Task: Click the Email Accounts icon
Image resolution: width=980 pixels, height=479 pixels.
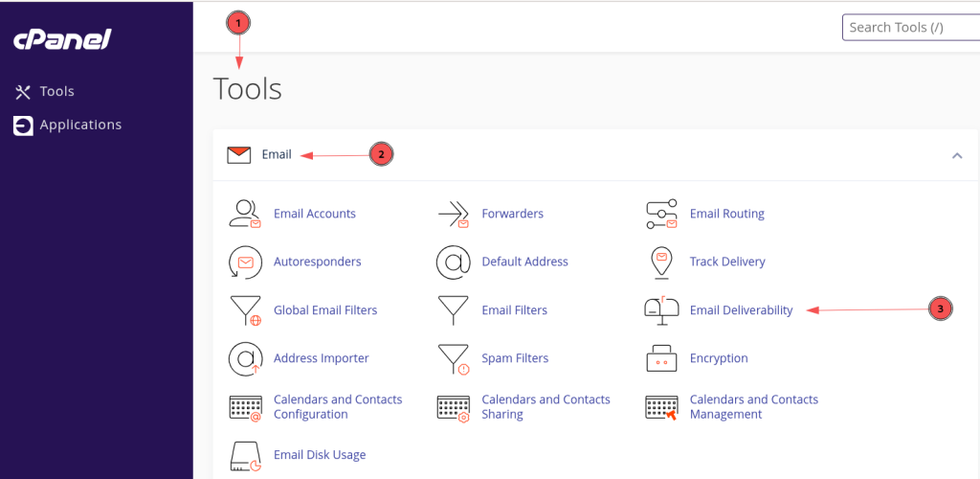Action: (244, 214)
